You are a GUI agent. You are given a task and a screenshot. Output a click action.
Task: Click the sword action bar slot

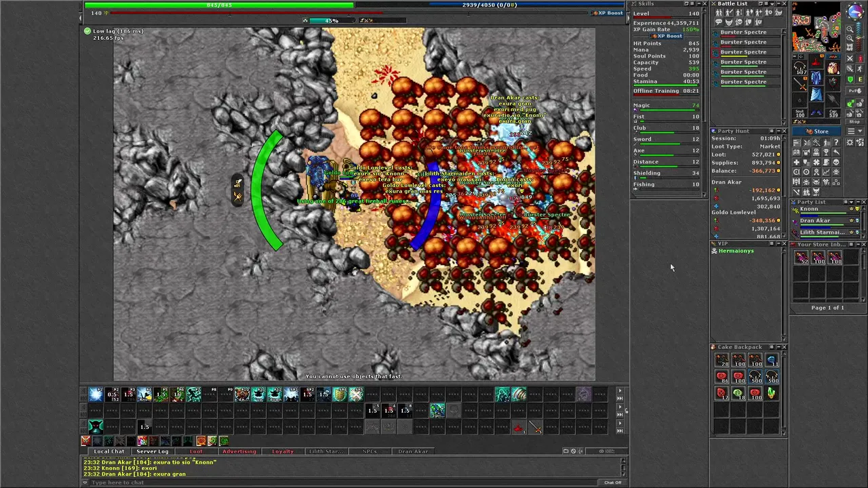[x=536, y=427]
